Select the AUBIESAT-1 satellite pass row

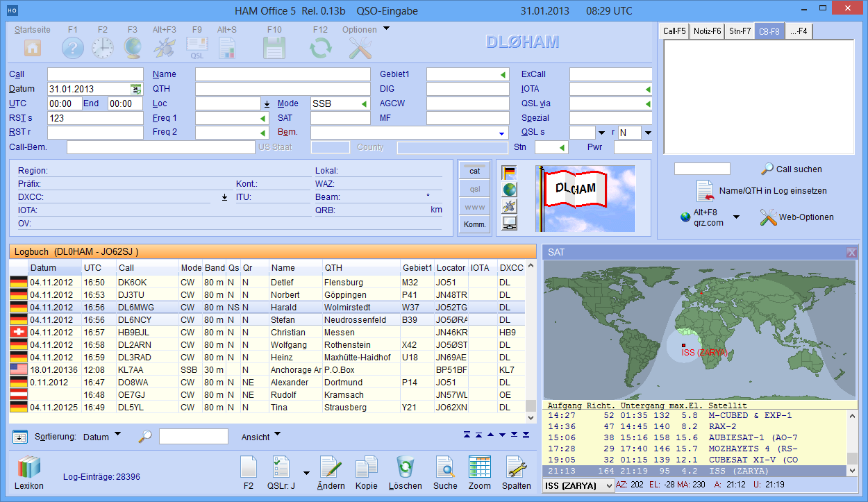tap(696, 437)
